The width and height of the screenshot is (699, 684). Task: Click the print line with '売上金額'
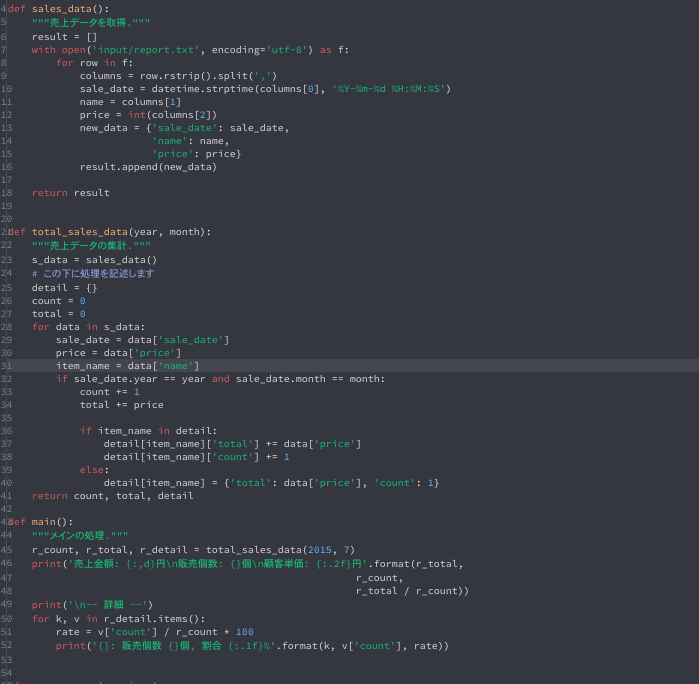(247, 564)
